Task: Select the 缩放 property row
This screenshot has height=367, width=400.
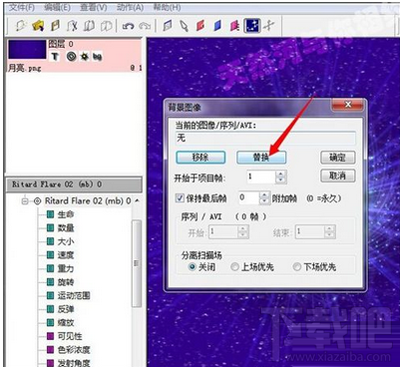Action: (x=60, y=322)
